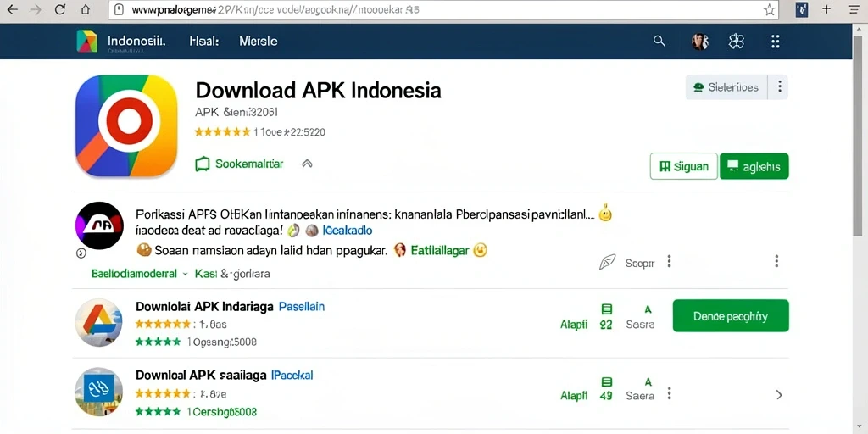Click the green aglkehis button
The width and height of the screenshot is (868, 434).
(x=754, y=166)
